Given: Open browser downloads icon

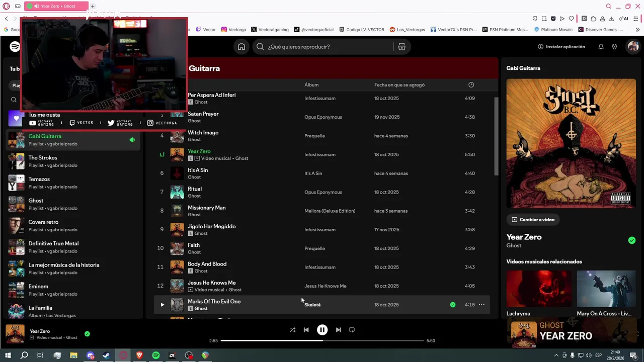Looking at the screenshot, I should [611, 19].
